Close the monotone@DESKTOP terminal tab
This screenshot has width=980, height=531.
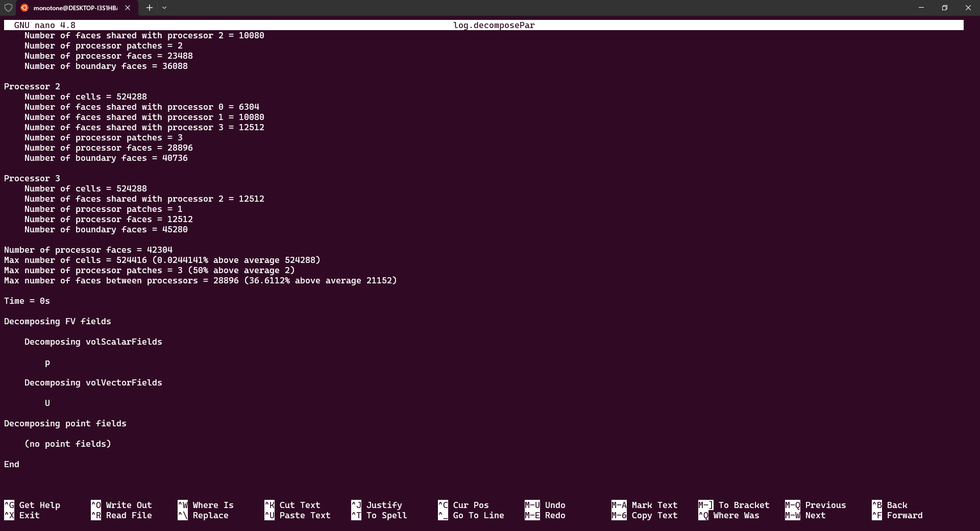tap(128, 8)
